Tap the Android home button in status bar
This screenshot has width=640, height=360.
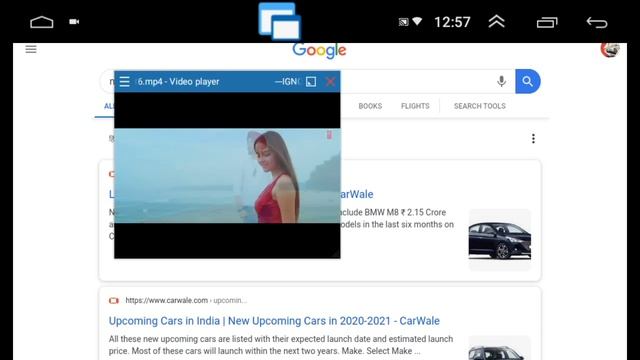[x=42, y=22]
